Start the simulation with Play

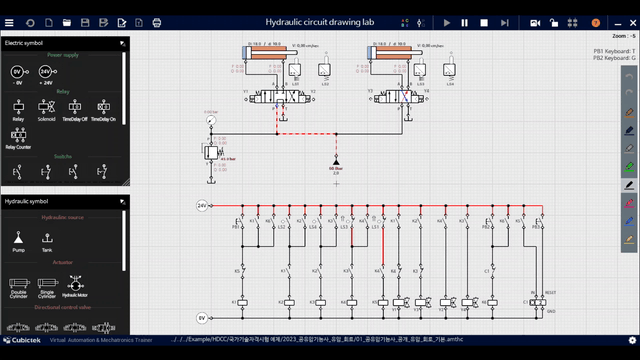coord(447,23)
